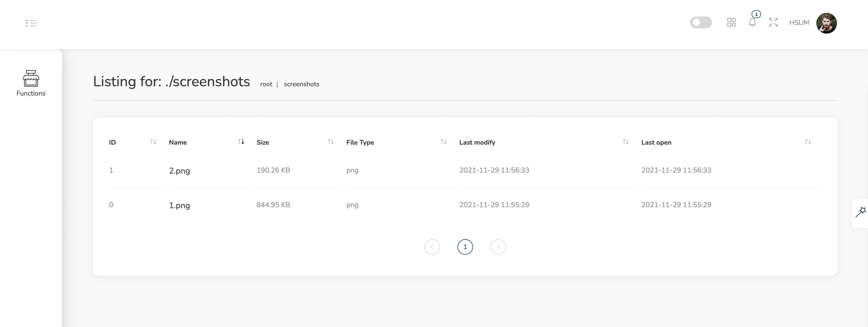Image resolution: width=868 pixels, height=327 pixels.
Task: Click the Last modify column header
Action: point(477,143)
